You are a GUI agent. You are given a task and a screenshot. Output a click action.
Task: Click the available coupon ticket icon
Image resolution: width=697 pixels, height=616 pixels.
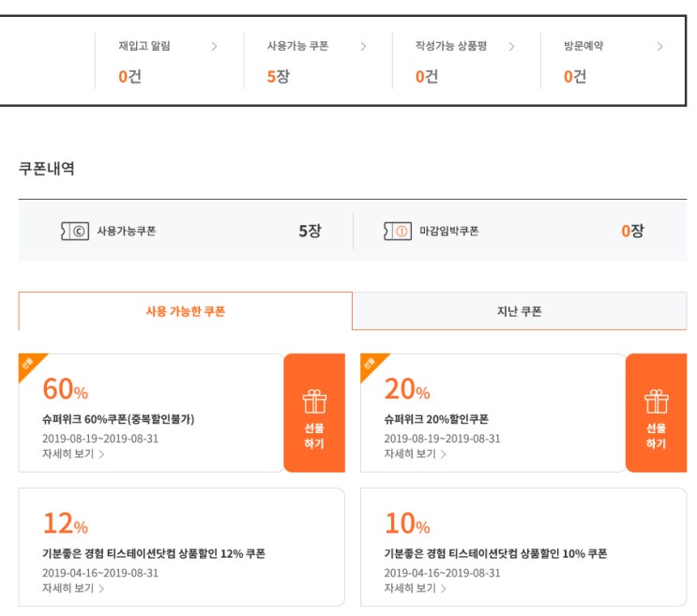coord(75,231)
